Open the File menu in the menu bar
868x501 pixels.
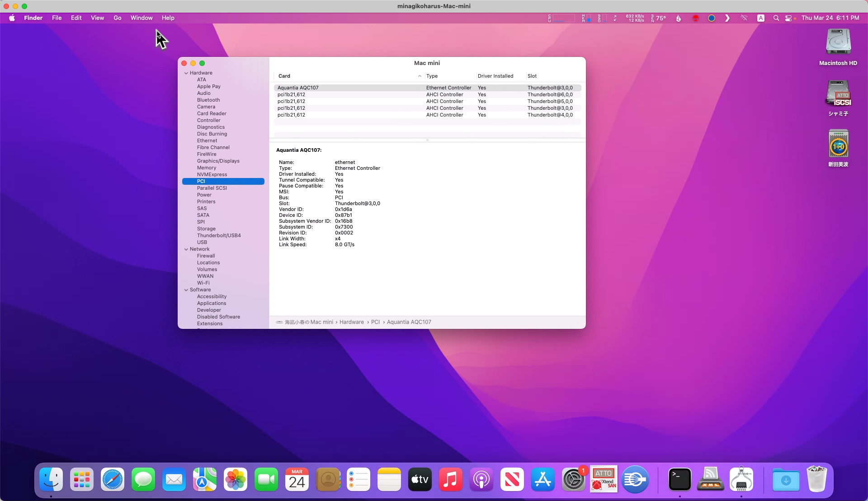(57, 18)
